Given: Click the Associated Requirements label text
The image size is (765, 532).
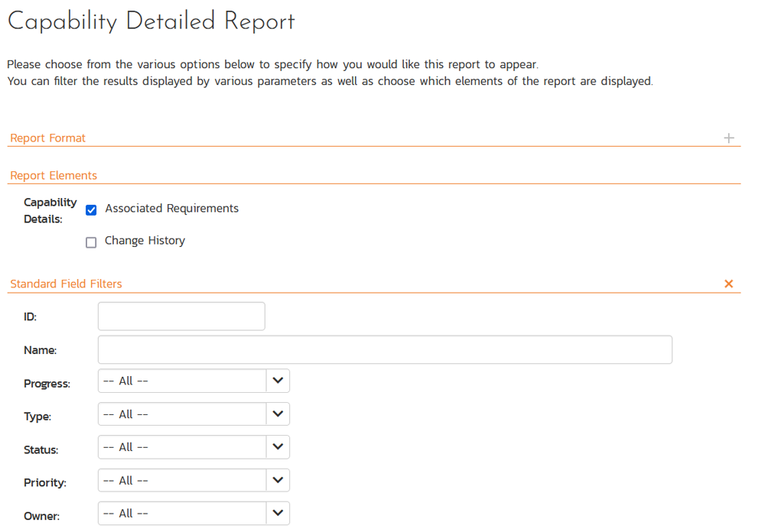Looking at the screenshot, I should [x=171, y=209].
